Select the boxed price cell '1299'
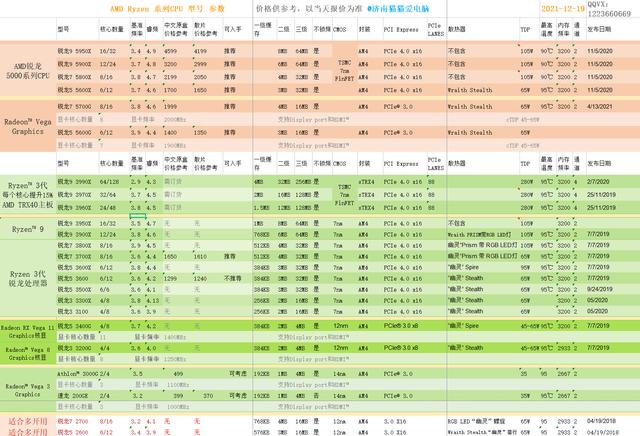 pyautogui.click(x=170, y=279)
